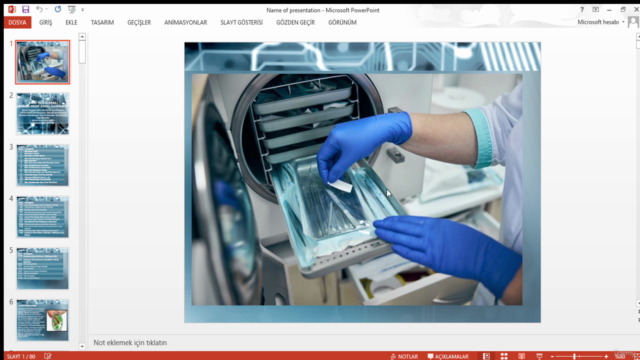Click the PowerPoint application icon in title bar

12,9
